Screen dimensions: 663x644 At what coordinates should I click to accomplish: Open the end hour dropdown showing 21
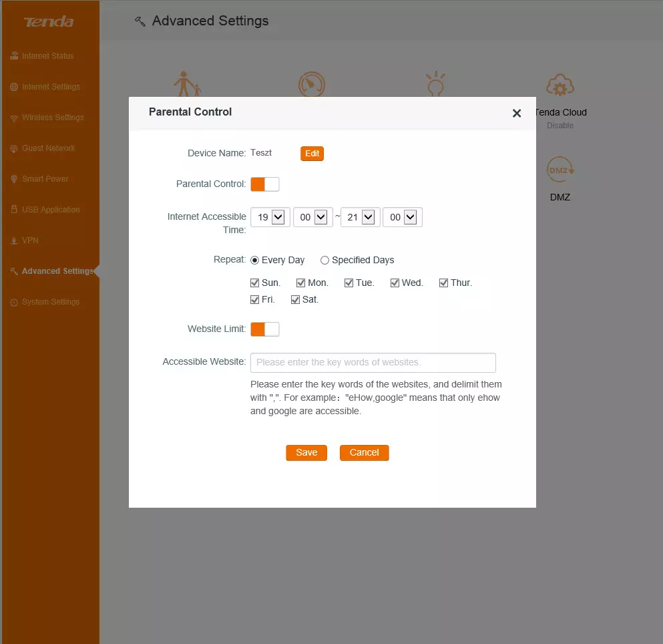click(361, 217)
